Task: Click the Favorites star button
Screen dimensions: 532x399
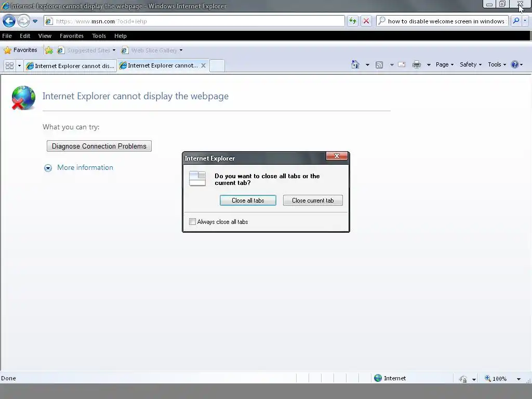Action: click(20, 50)
